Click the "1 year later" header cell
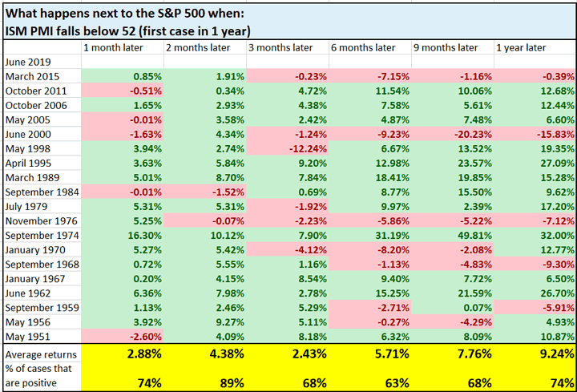This screenshot has height=392, width=577. pyautogui.click(x=521, y=48)
